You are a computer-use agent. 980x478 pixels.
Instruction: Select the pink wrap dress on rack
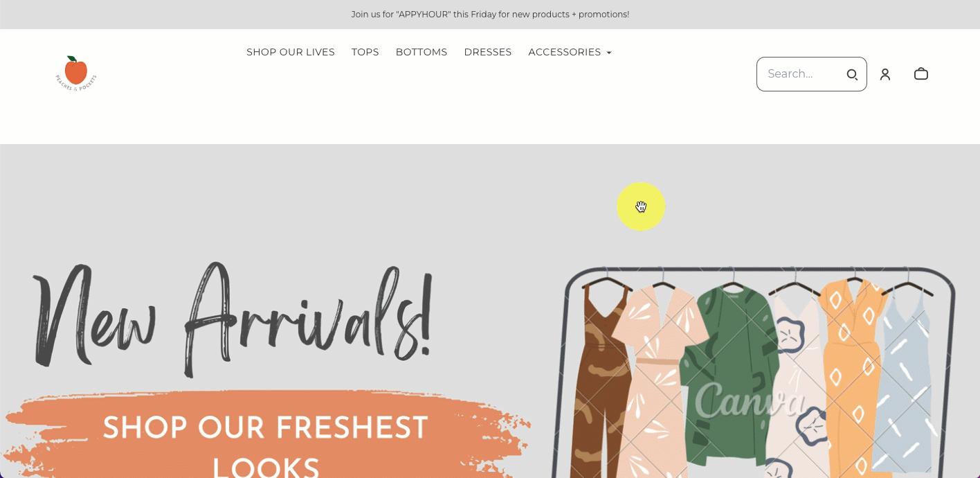(x=657, y=381)
